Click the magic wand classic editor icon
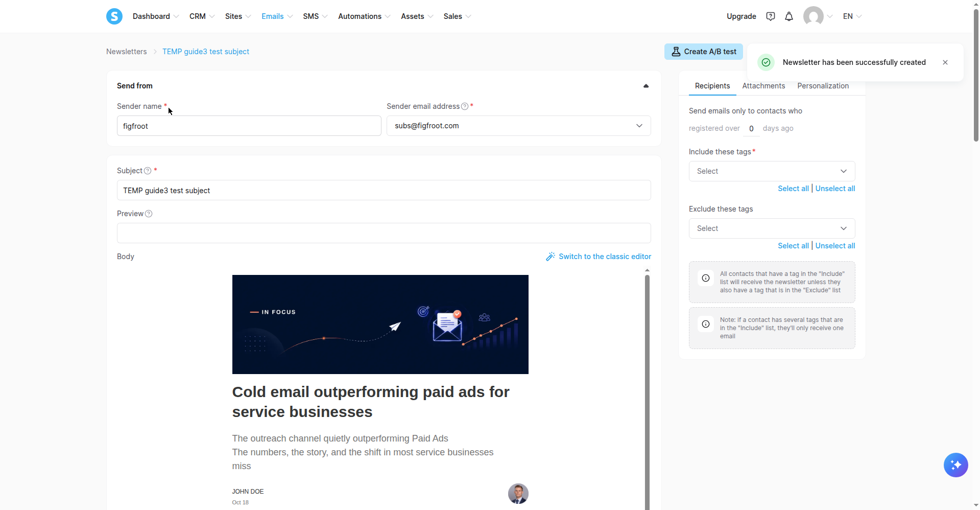Screen dimensions: 980x510 coord(551,257)
